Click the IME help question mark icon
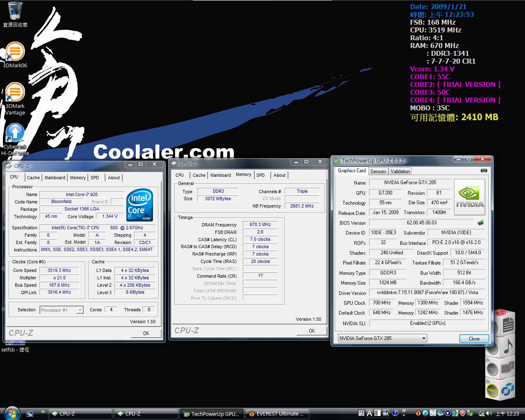Screen dimensions: 525x420 (395, 413)
